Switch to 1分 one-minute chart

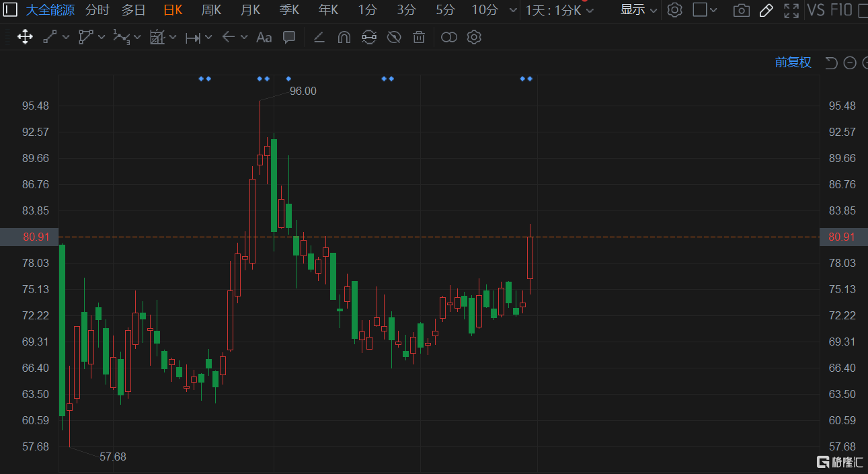367,10
